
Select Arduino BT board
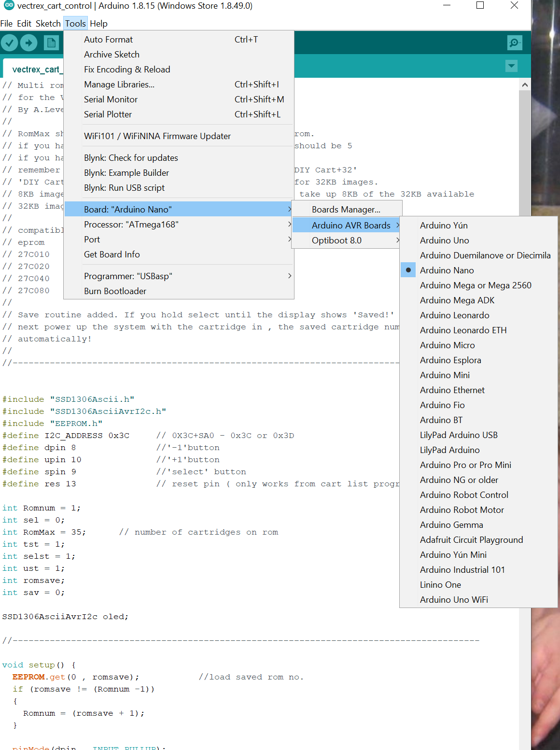coord(479,420)
